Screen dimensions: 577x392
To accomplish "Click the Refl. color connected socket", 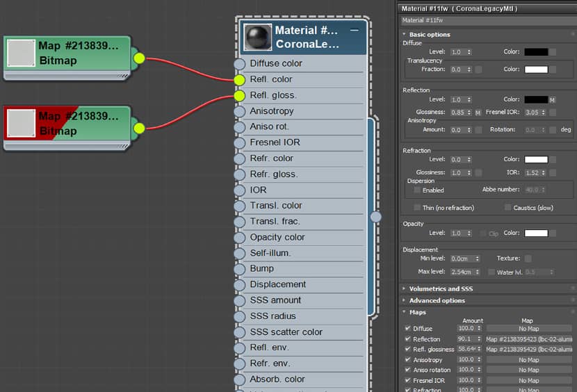I will tap(240, 79).
